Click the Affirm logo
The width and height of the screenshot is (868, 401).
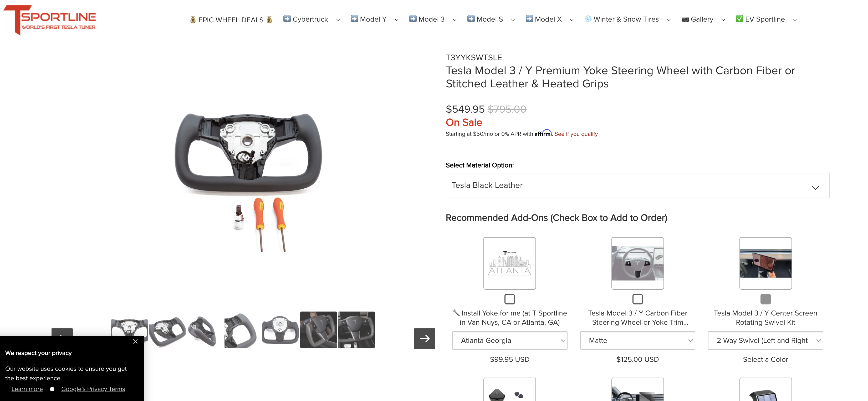[543, 133]
